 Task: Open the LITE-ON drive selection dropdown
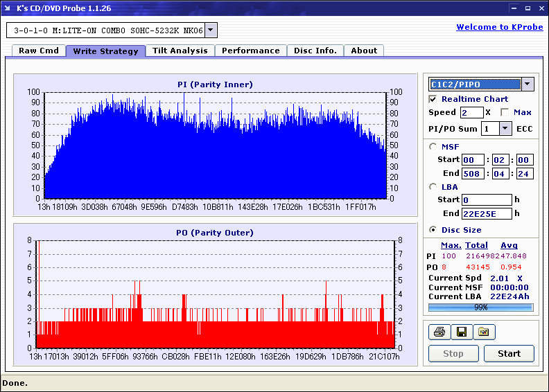click(211, 30)
